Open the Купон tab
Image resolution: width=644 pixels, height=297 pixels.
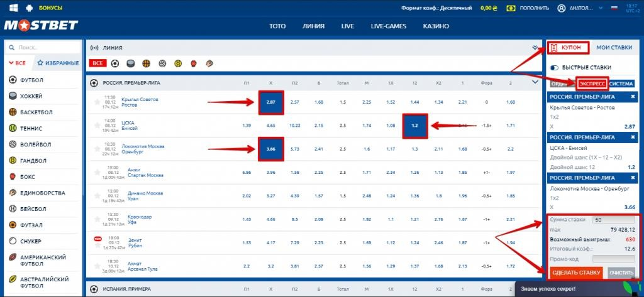click(569, 48)
